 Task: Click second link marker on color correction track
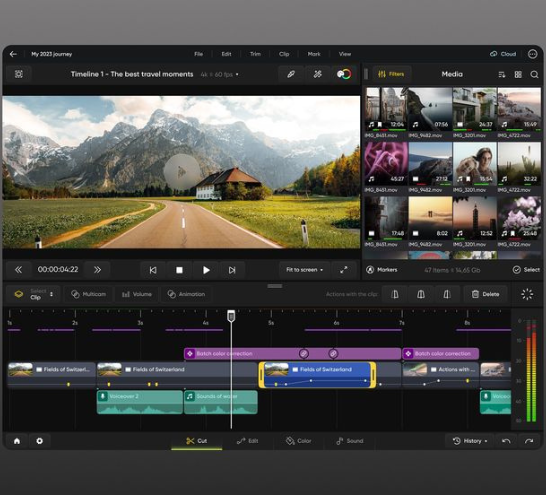333,354
